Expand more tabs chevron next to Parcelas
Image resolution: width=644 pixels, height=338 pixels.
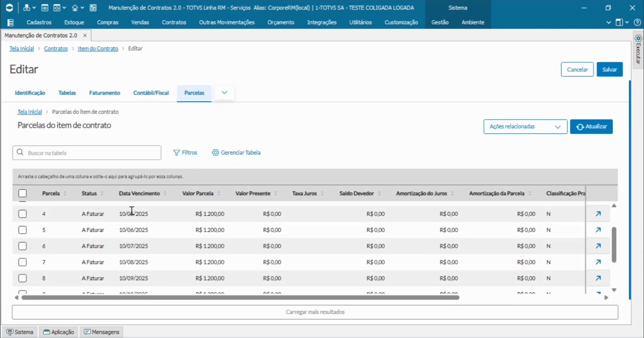(224, 93)
